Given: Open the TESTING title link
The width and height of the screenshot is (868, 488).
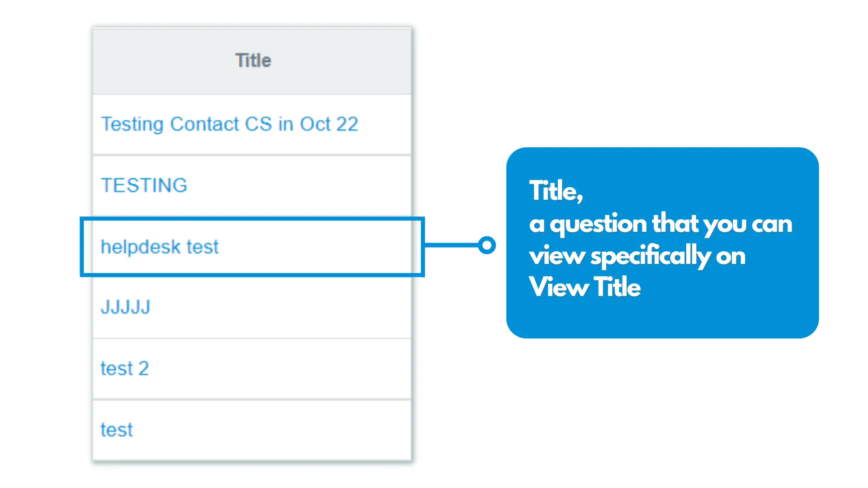Looking at the screenshot, I should pos(144,185).
